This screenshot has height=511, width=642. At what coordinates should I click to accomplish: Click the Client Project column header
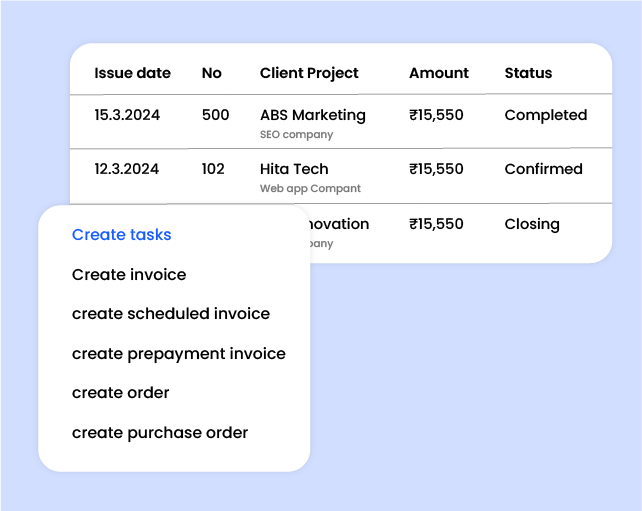point(309,73)
